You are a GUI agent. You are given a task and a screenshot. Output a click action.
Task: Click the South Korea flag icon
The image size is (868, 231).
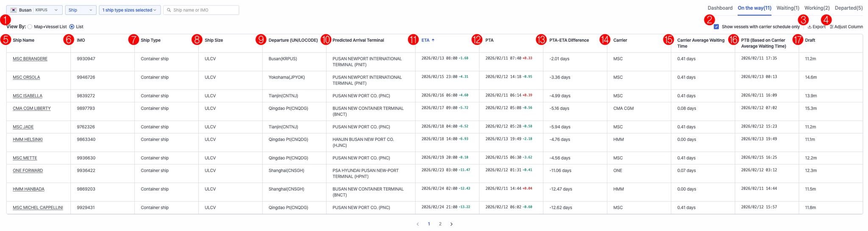tap(14, 10)
